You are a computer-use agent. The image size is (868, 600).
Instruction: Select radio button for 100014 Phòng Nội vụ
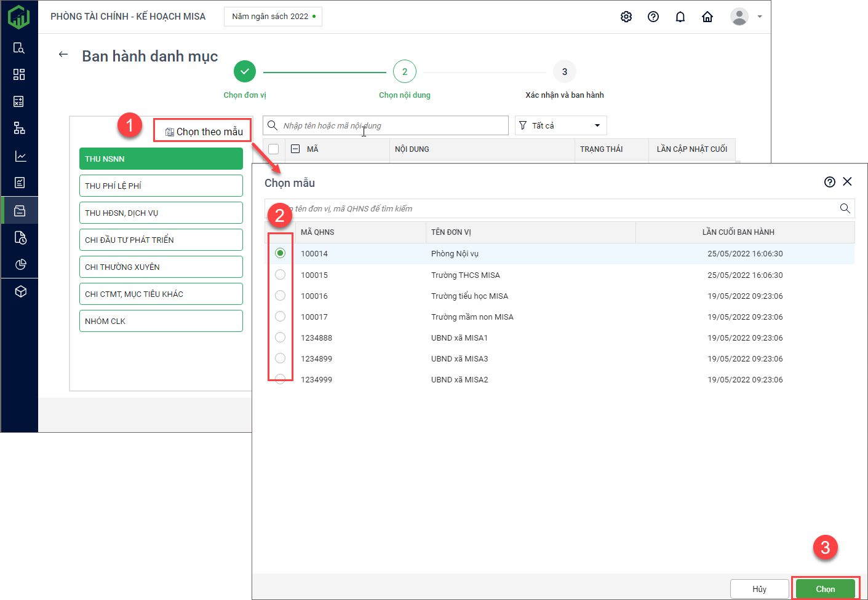(x=280, y=253)
